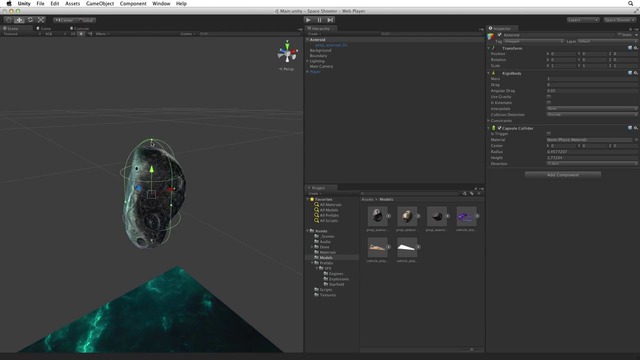Toggle Local handle rotation button
The height and width of the screenshot is (360, 640).
tap(86, 20)
